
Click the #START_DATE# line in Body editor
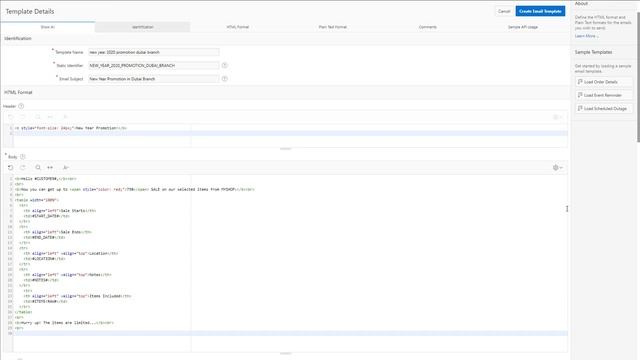[x=47, y=216]
